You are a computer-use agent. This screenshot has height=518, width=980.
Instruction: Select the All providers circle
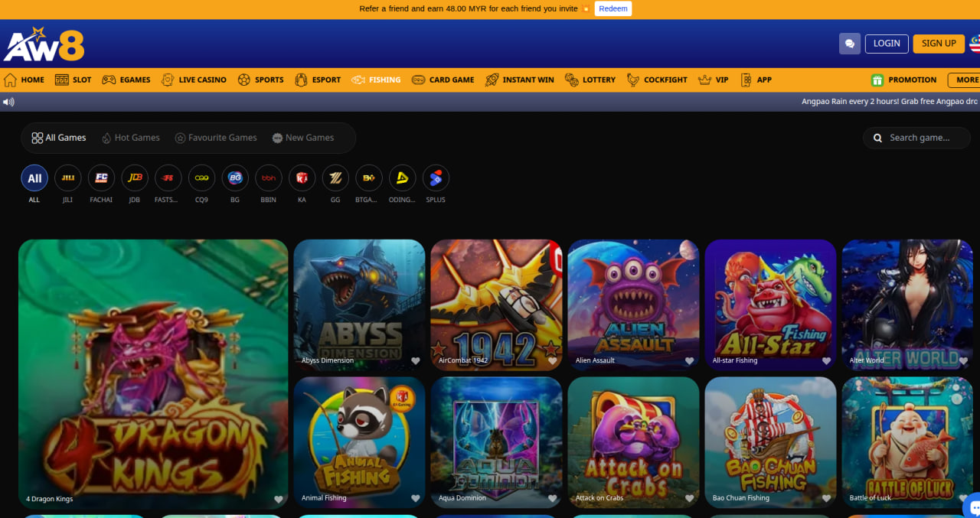34,178
